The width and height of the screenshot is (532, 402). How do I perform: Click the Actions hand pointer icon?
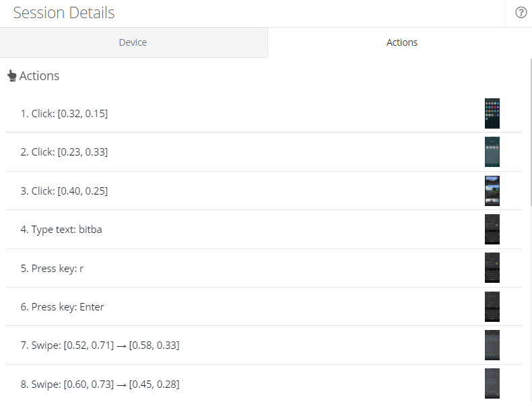(x=11, y=76)
